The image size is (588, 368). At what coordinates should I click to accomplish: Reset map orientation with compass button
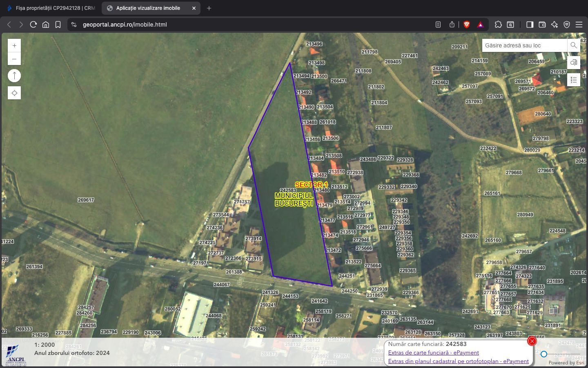pos(14,76)
